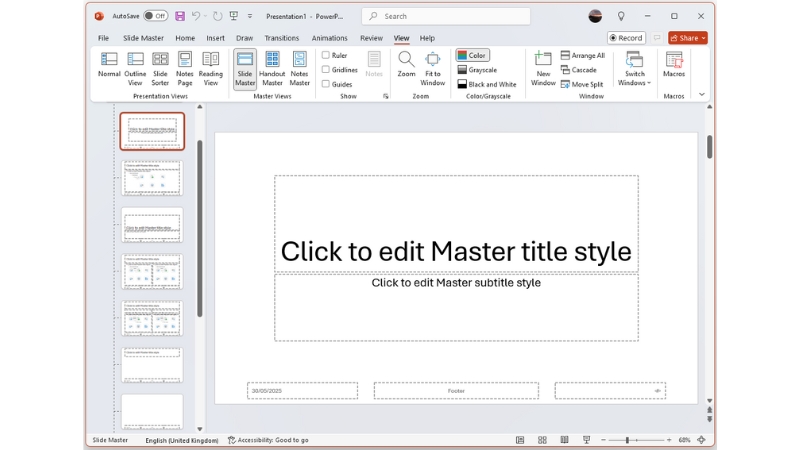Open the Zoom dialog magnifier

[407, 65]
